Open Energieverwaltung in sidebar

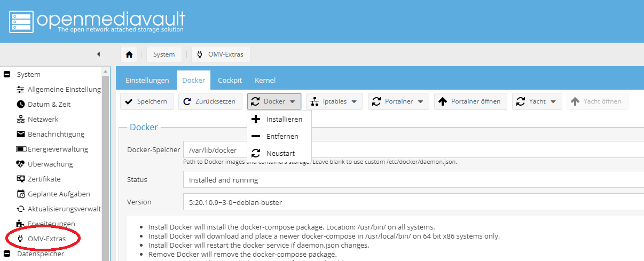point(58,149)
